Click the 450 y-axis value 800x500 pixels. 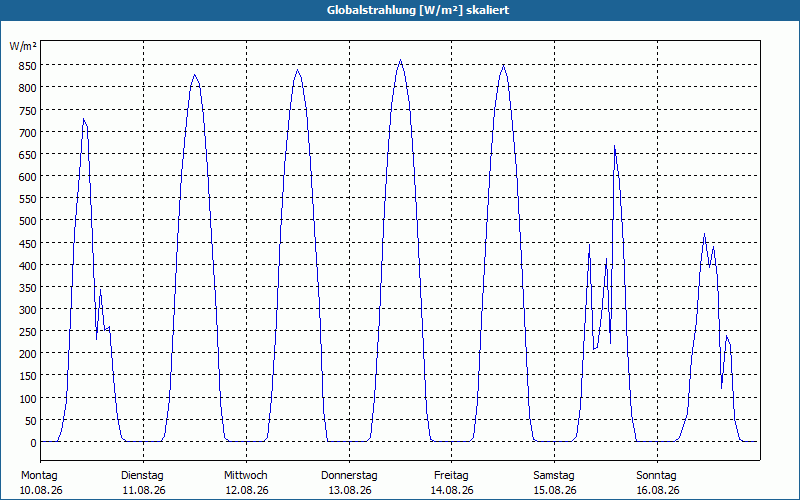[x=28, y=243]
